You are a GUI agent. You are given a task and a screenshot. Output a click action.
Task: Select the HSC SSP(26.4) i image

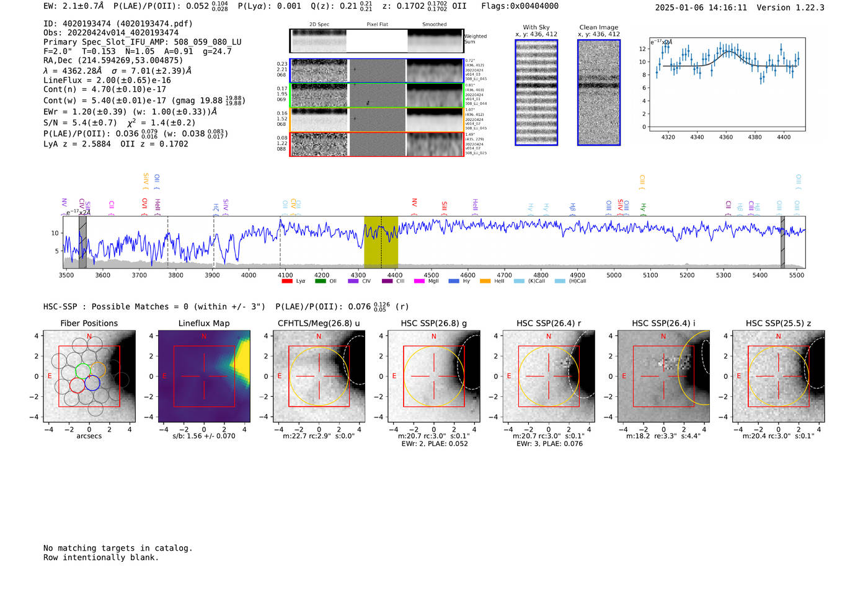point(663,376)
